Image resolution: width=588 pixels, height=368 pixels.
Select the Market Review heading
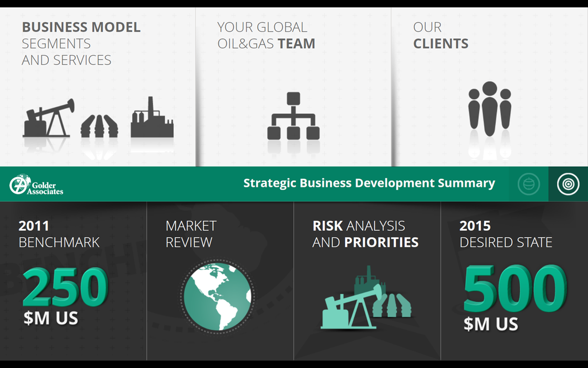(x=191, y=234)
